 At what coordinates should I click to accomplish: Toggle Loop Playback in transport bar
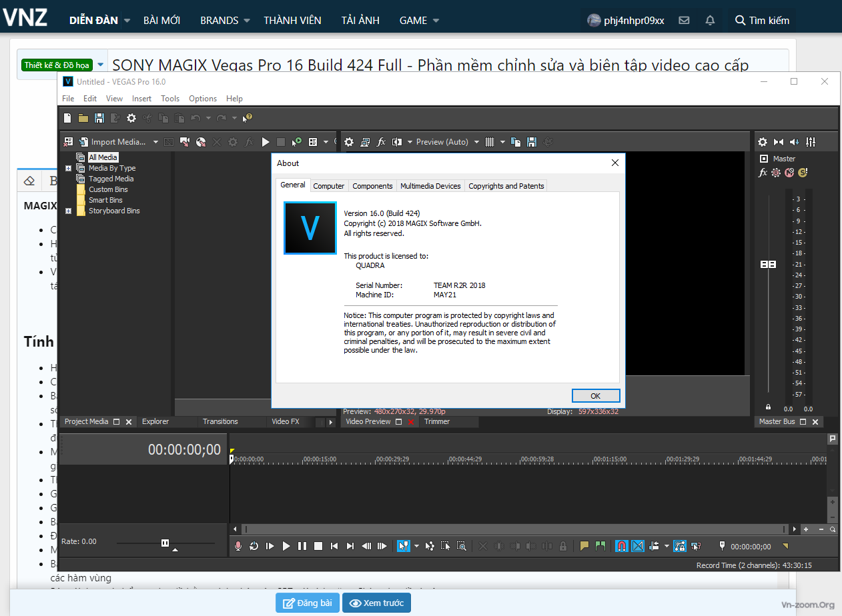pos(254,546)
